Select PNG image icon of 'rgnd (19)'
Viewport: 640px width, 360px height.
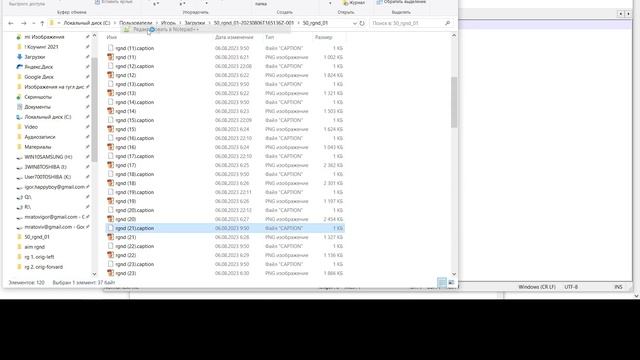coord(110,201)
